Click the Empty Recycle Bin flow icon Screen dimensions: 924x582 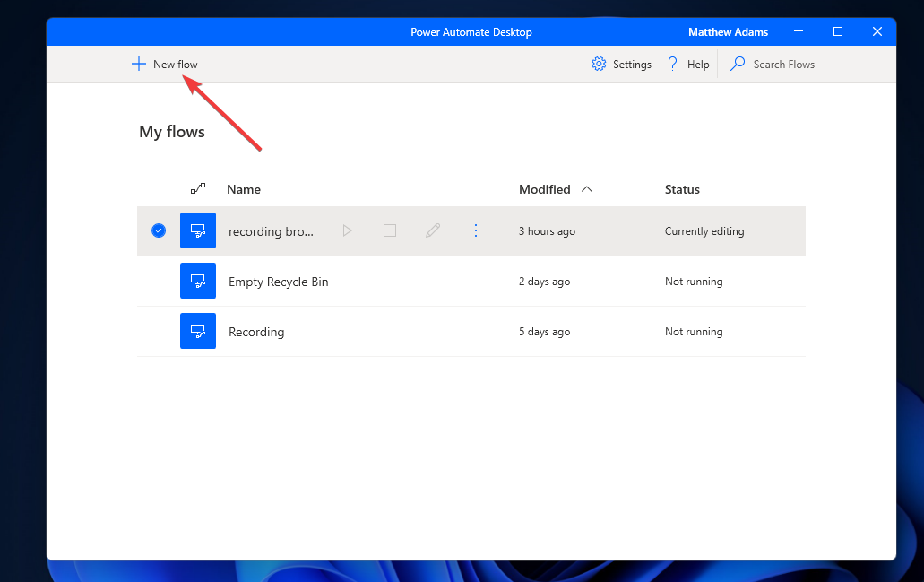point(198,281)
